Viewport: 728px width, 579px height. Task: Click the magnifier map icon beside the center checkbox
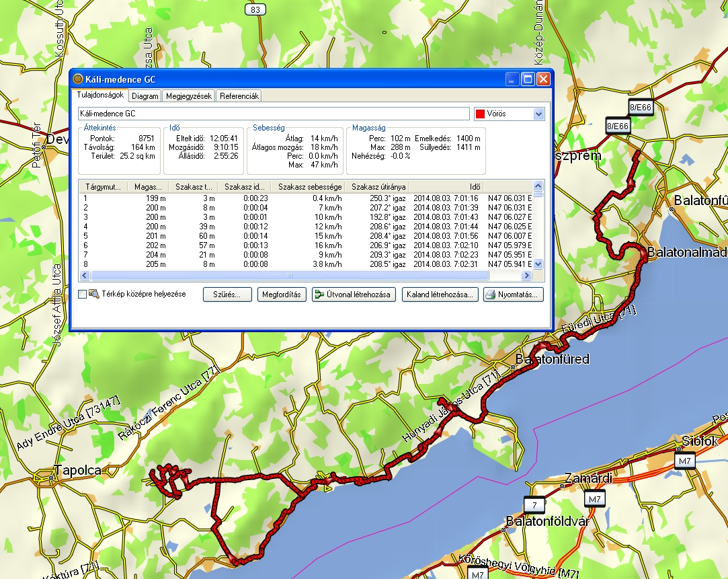click(94, 294)
